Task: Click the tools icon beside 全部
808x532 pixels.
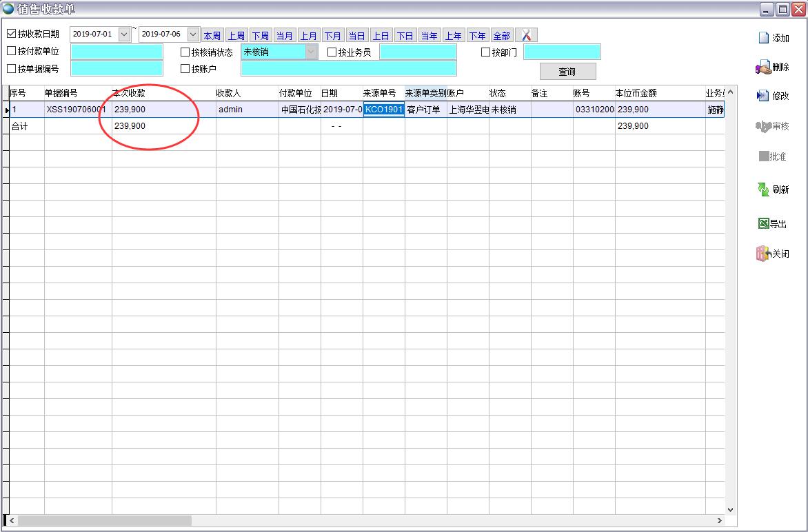Action: click(x=526, y=36)
